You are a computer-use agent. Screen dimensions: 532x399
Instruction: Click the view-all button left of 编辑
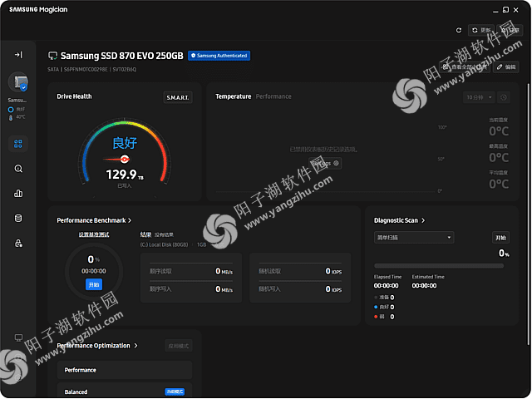tap(465, 66)
